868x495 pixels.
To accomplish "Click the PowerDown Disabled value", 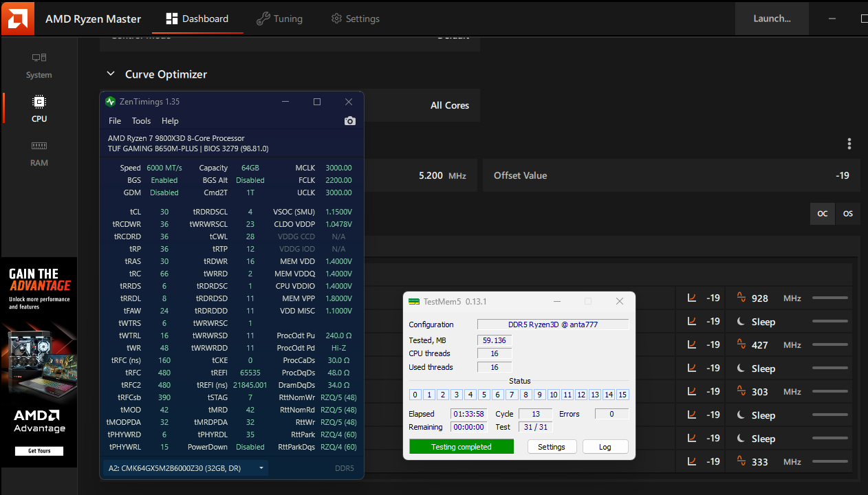I will tap(250, 447).
